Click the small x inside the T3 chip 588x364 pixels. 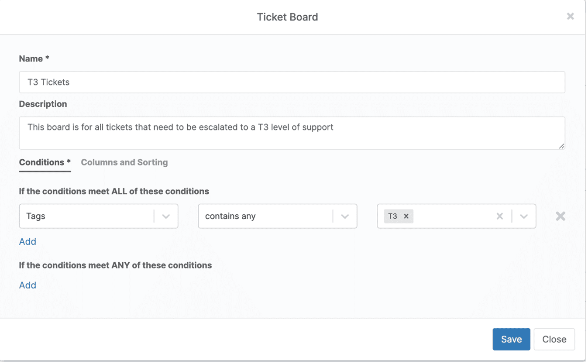[406, 216]
